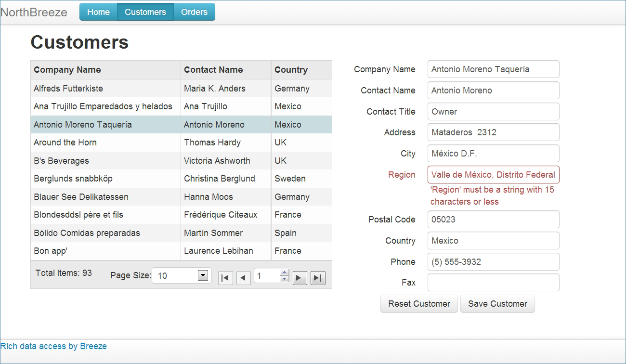Edit the Address field Mataderos 2312
The height and width of the screenshot is (364, 626).
click(x=493, y=132)
